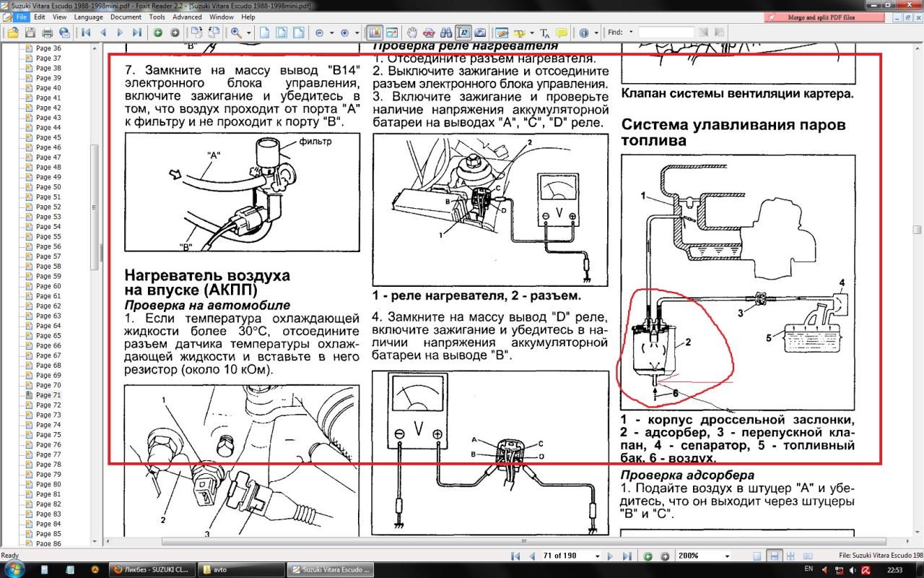Open the Document menu
This screenshot has width=924, height=578.
click(126, 17)
